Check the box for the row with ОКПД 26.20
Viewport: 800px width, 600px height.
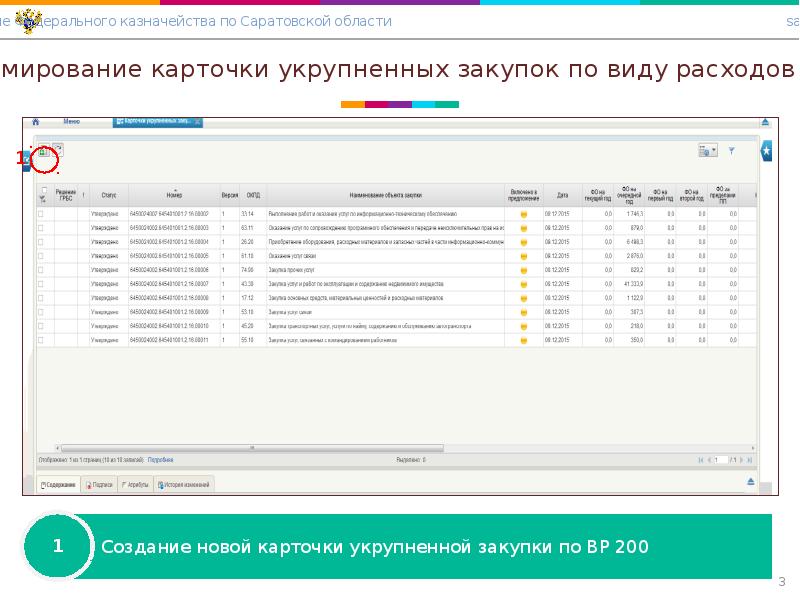coord(41,242)
